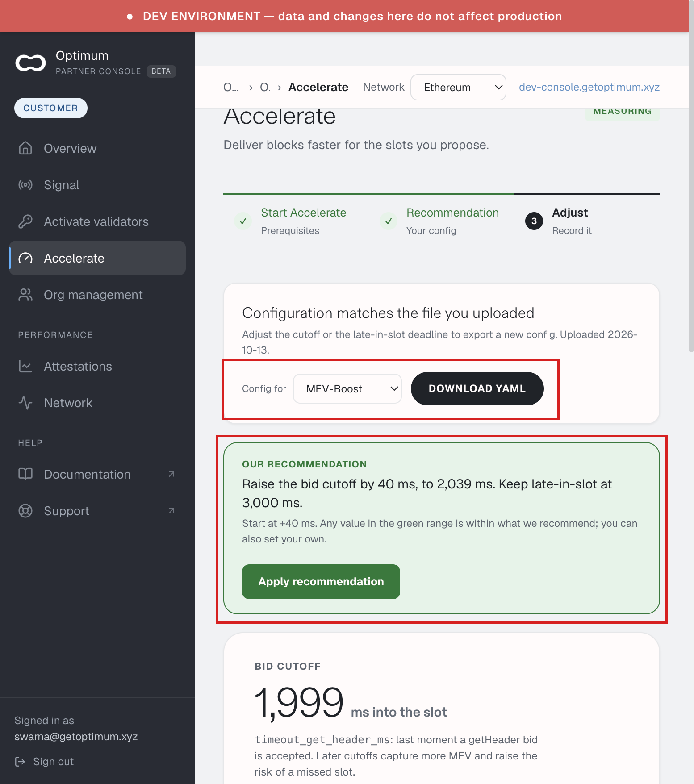Go to Signal in the sidebar
Image resolution: width=694 pixels, height=784 pixels.
97,185
